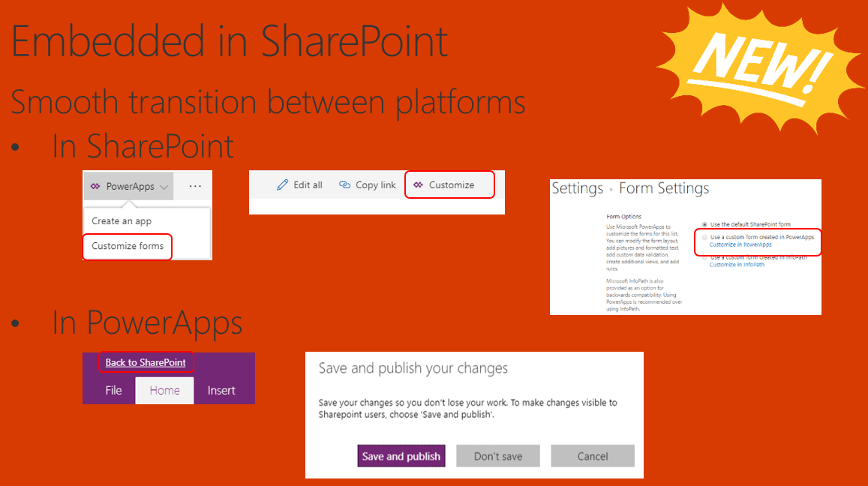
Task: Open the Insert tab
Action: (221, 390)
